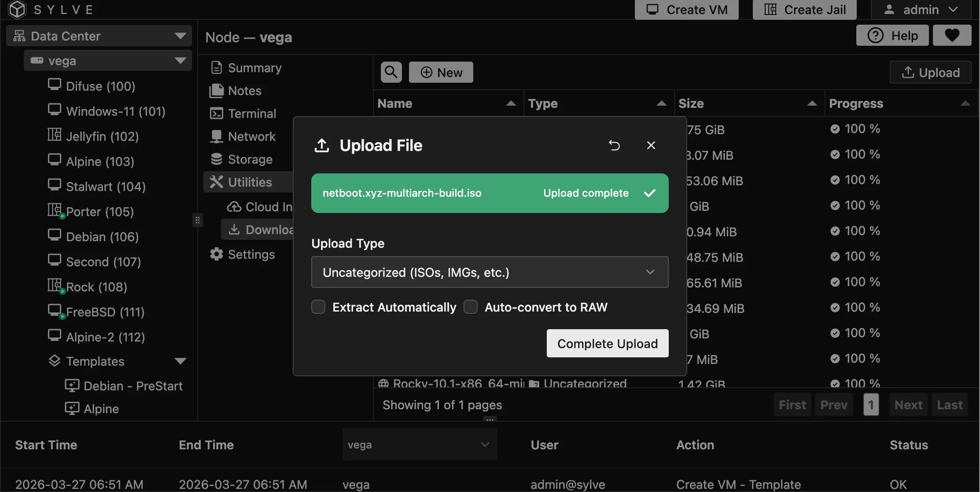Go to the Terminal section

[x=251, y=114]
